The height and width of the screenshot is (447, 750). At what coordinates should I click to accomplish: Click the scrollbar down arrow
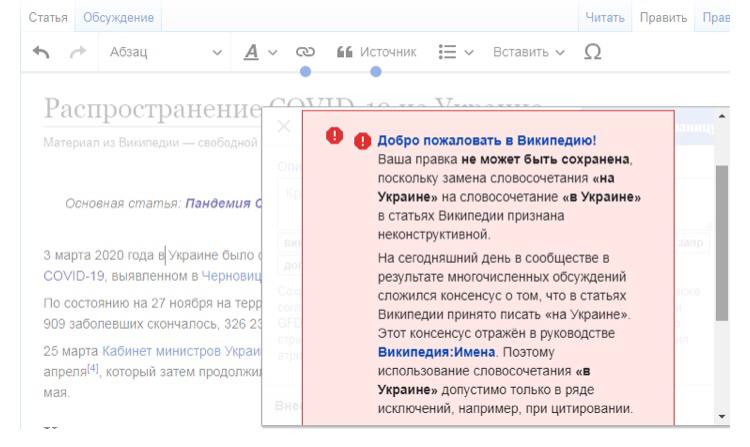pyautogui.click(x=722, y=416)
